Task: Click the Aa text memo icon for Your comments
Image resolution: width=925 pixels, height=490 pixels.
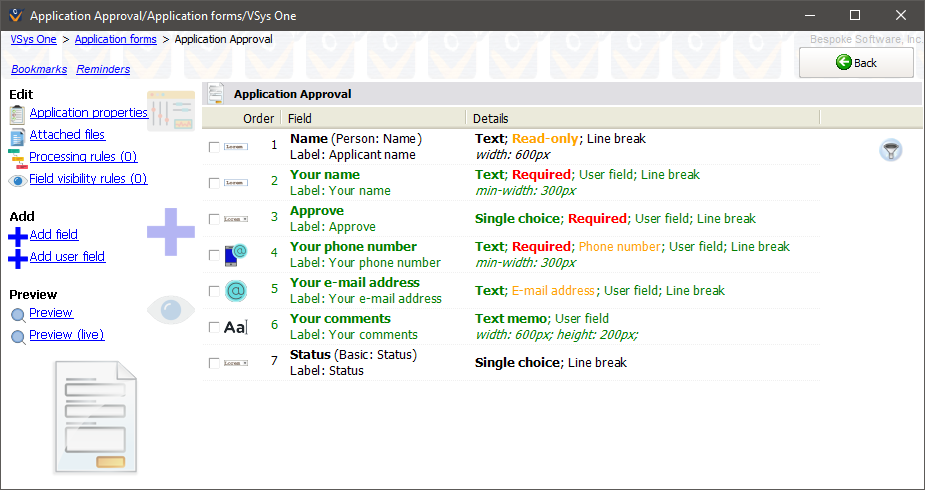Action: (235, 327)
